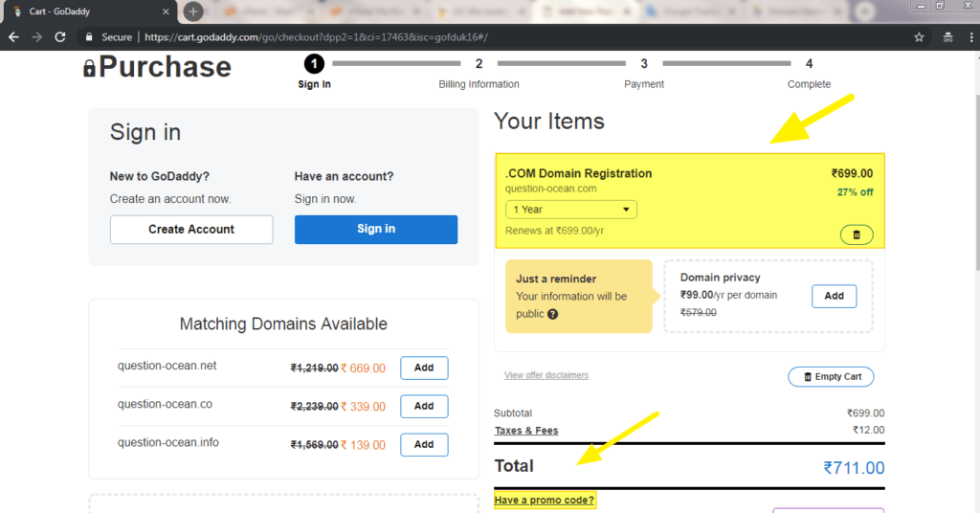This screenshot has width=980, height=513.
Task: Click question-ocean.info domain name
Action: 168,442
